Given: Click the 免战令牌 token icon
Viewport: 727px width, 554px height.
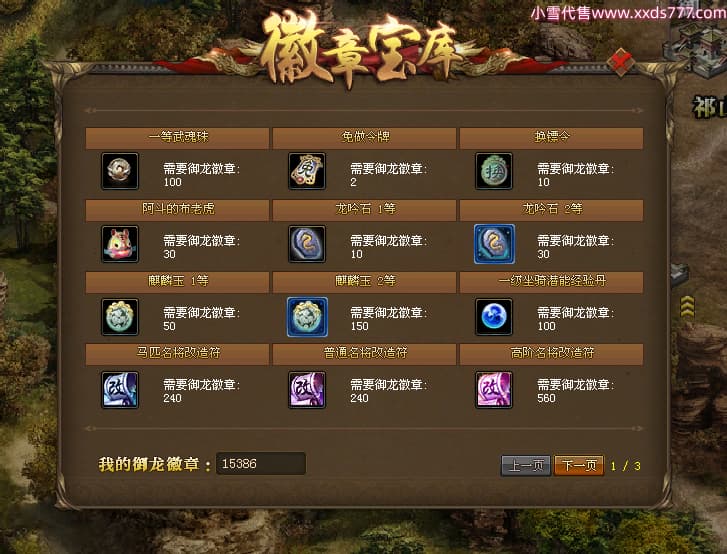Looking at the screenshot, I should 306,171.
